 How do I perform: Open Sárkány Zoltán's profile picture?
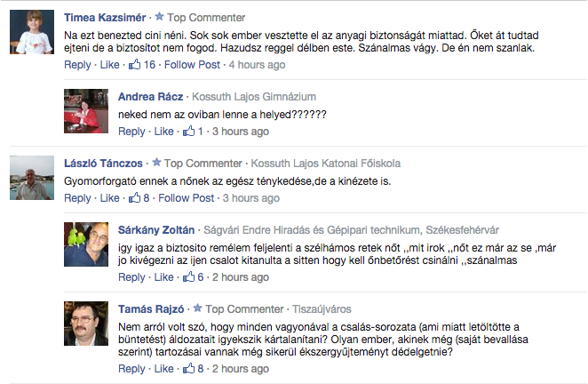pos(87,243)
